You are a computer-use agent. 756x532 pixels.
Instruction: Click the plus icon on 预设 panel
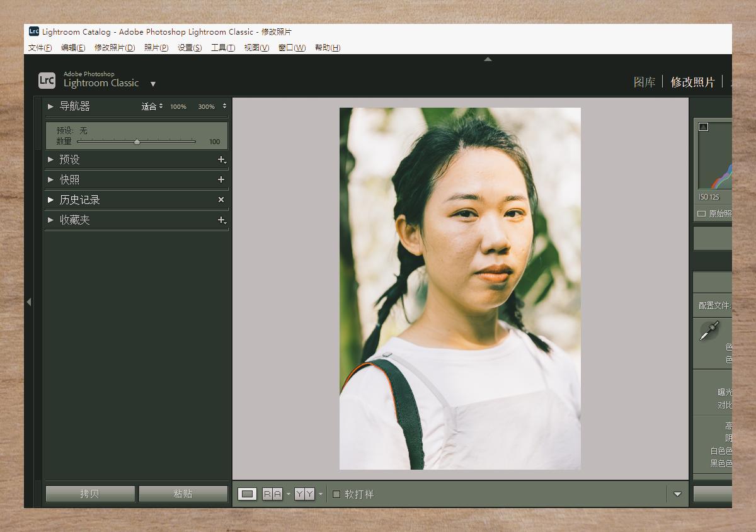[222, 160]
